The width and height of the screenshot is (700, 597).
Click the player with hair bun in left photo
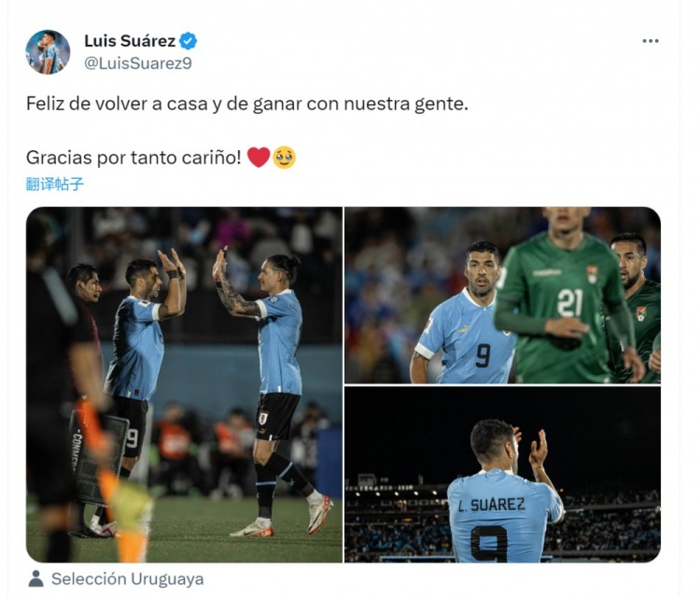(x=276, y=393)
